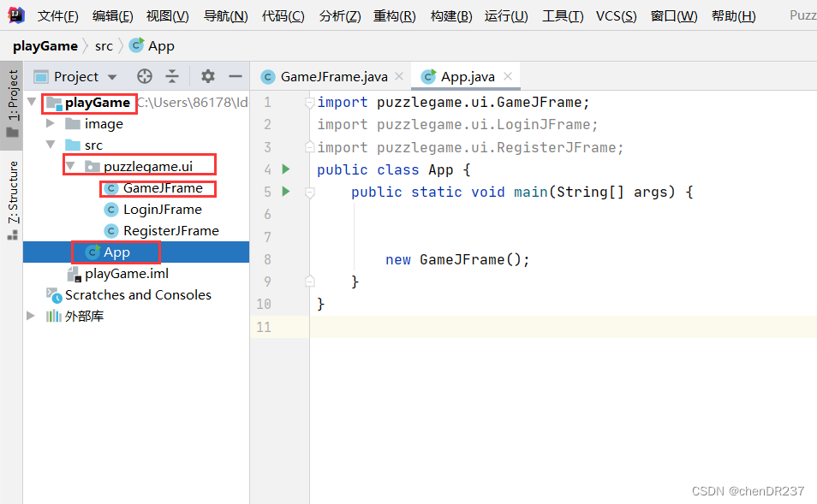
Task: Click the LoginJFrame import on line 2
Action: (x=457, y=125)
